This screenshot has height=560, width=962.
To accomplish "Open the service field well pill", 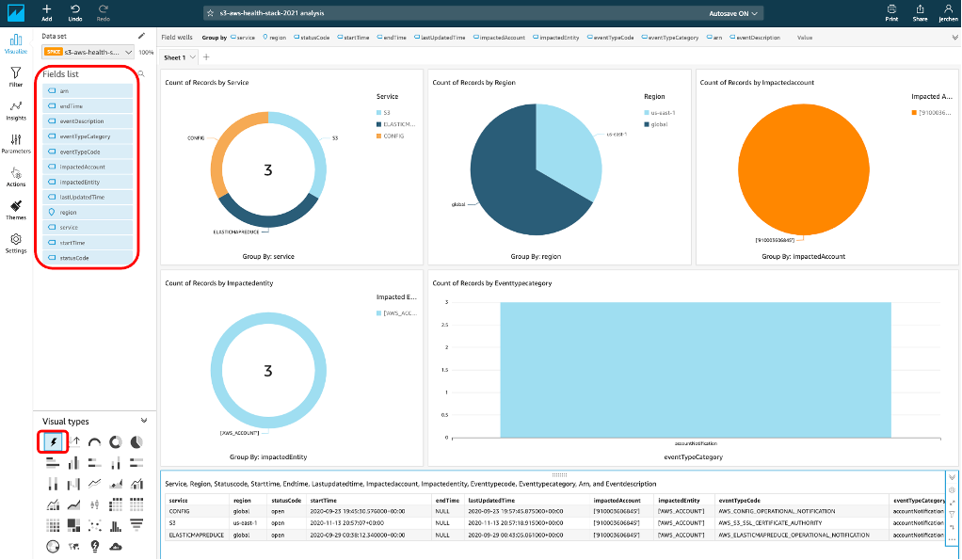I will point(242,38).
